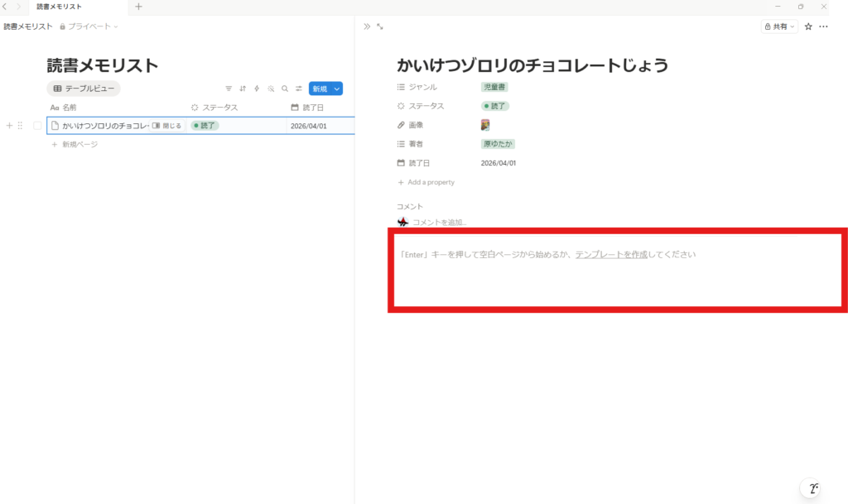This screenshot has width=848, height=504.
Task: Click the コメントを追加 comment field
Action: [x=440, y=222]
